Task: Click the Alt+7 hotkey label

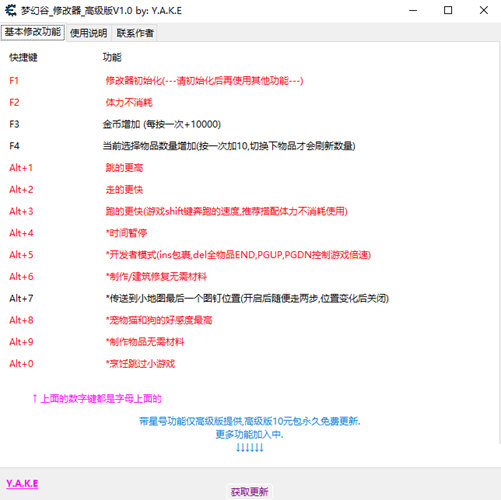Action: 21,298
